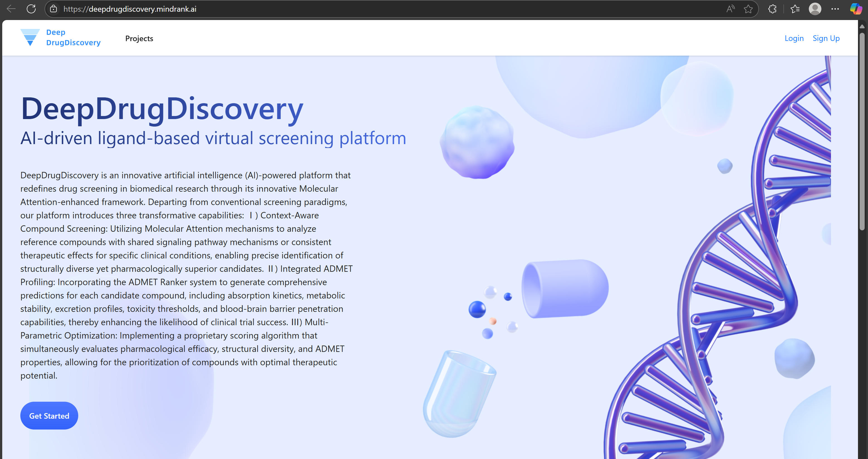View site information lock icon

click(53, 9)
